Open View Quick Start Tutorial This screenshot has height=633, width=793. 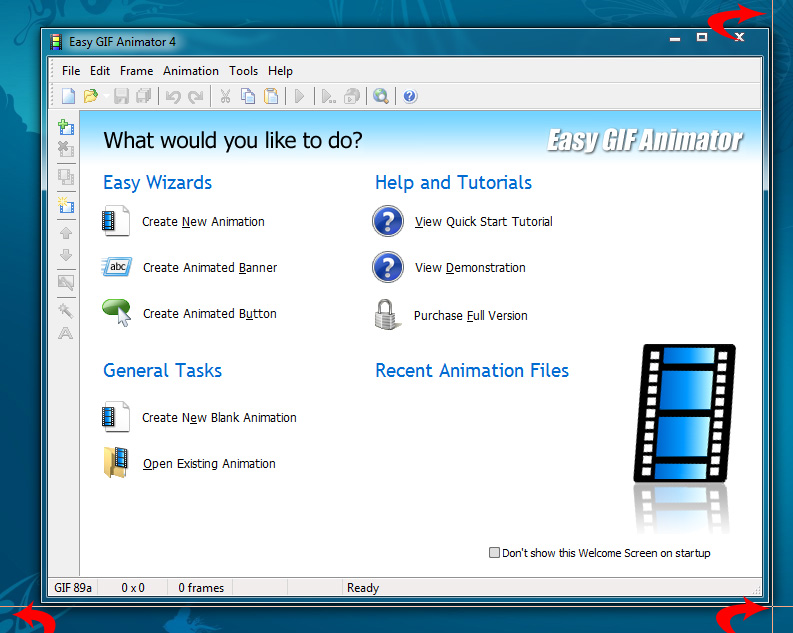point(483,221)
